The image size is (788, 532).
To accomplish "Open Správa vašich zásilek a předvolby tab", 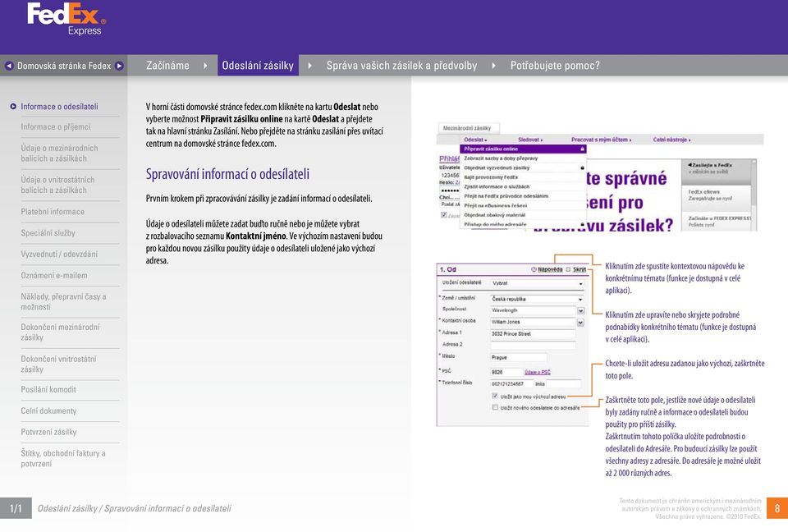I will [x=401, y=66].
